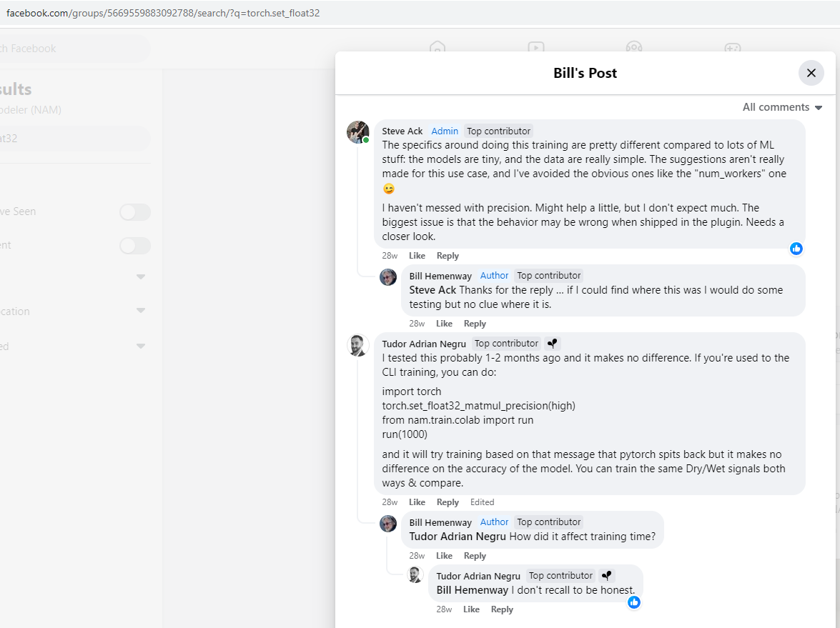This screenshot has width=840, height=628.
Task: Open the Video tab icon in top navigation
Action: coord(536,49)
